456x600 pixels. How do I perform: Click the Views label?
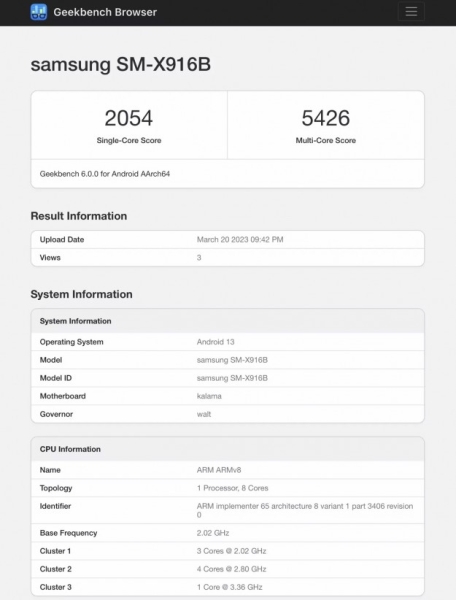[x=50, y=258]
